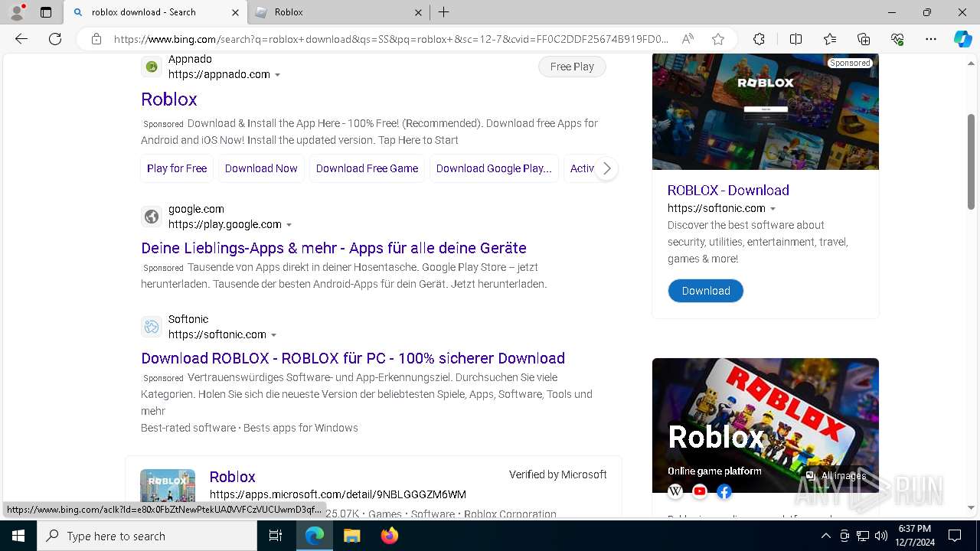Open the Favorites list icon

830,39
